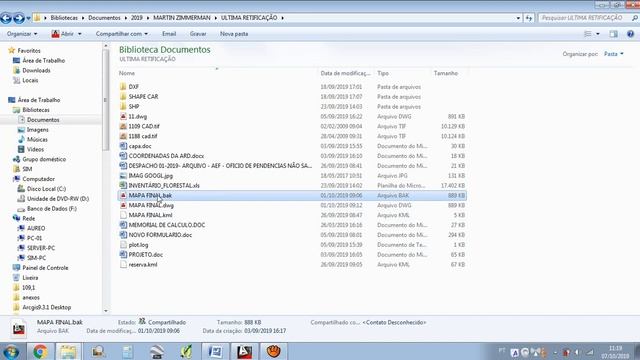Select Documentos in the Bibliotecas tree
Viewport: 640px width, 360px height.
(x=43, y=120)
